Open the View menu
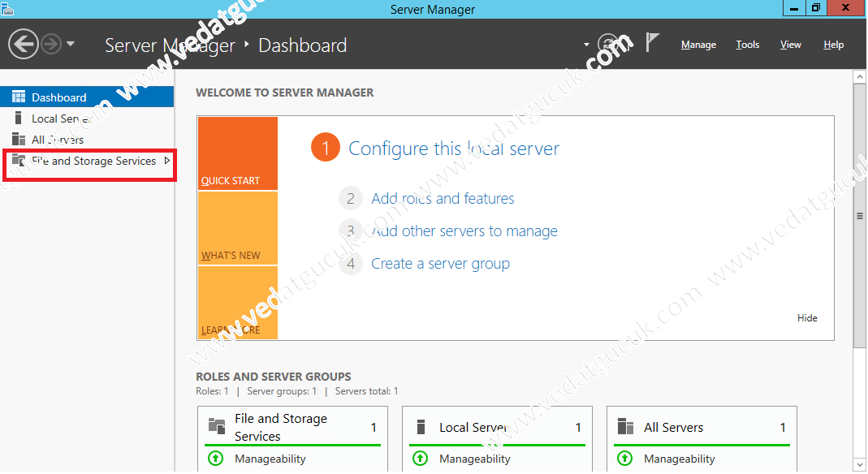 tap(791, 45)
